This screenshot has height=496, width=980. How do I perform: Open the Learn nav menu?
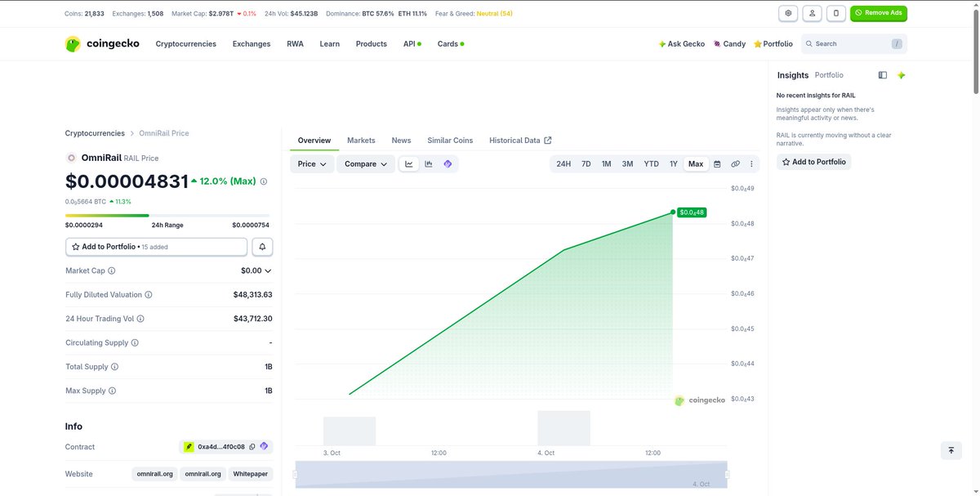click(330, 44)
